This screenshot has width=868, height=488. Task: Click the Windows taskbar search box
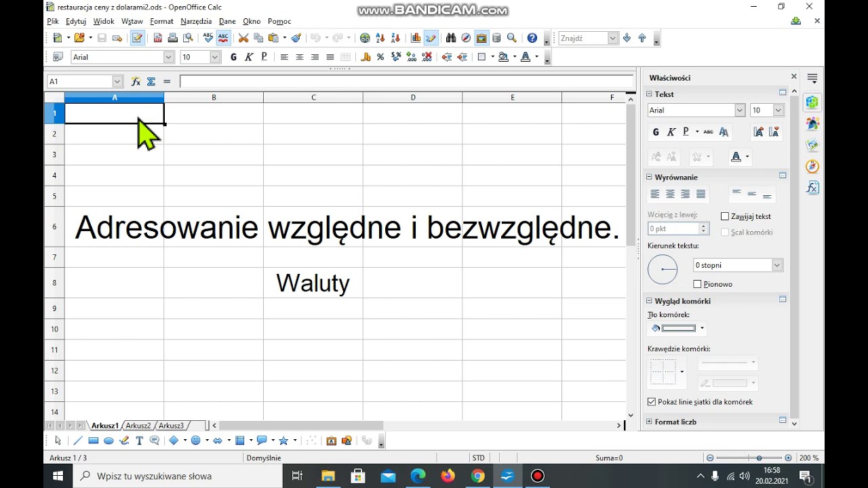pos(178,476)
